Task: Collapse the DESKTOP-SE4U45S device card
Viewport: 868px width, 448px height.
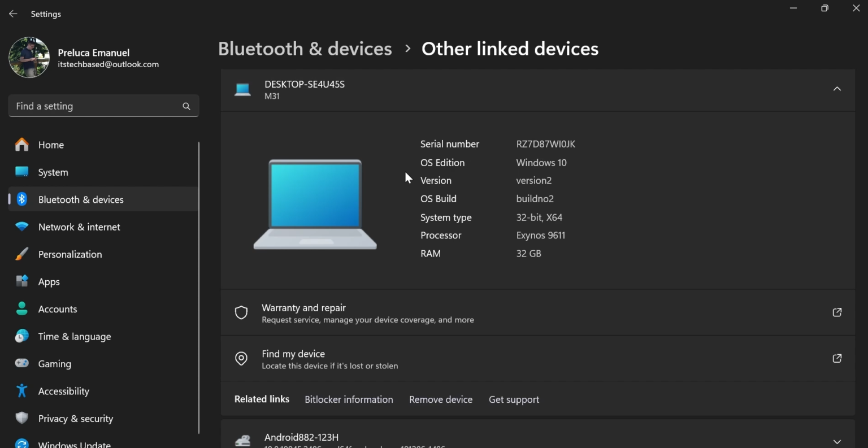Action: point(837,89)
